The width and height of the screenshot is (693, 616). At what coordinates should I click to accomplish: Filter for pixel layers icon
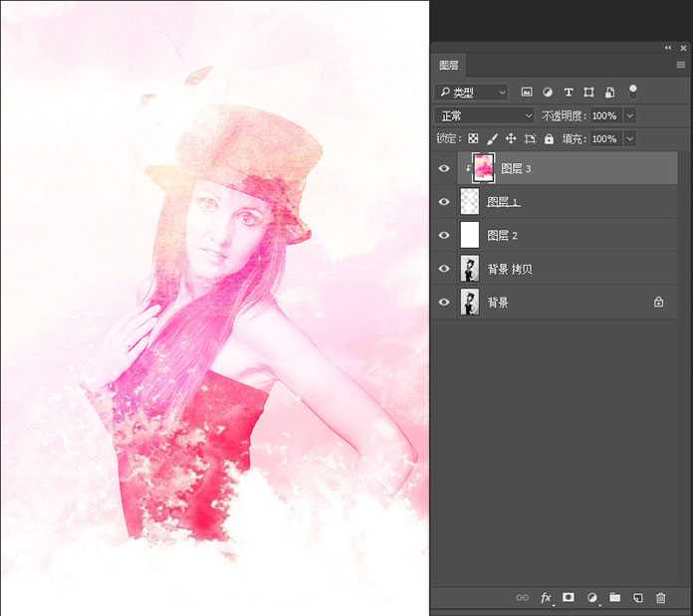tap(527, 93)
